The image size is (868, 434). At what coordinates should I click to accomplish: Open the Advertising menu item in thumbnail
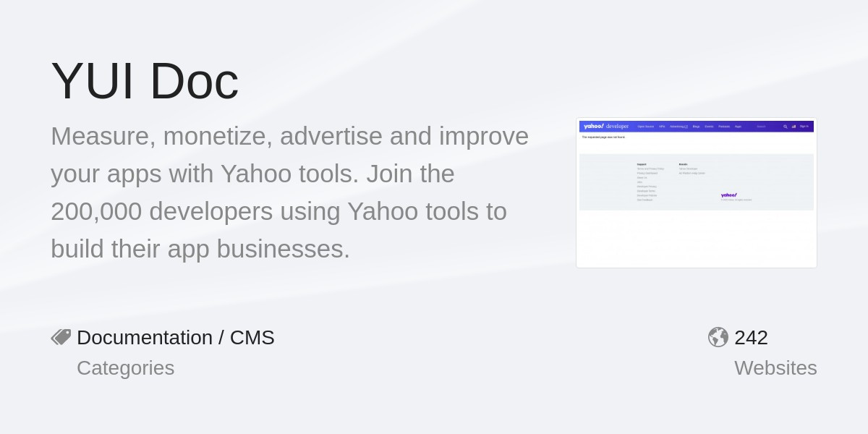point(678,127)
